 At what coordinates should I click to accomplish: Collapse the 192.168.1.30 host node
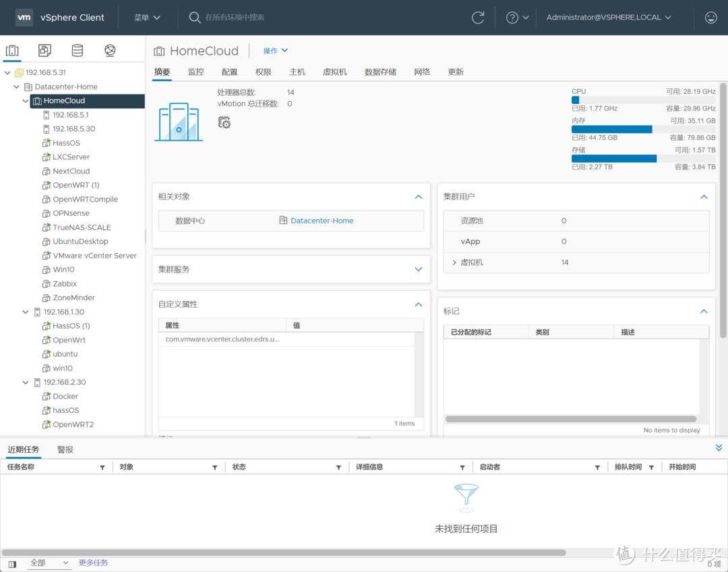point(26,312)
